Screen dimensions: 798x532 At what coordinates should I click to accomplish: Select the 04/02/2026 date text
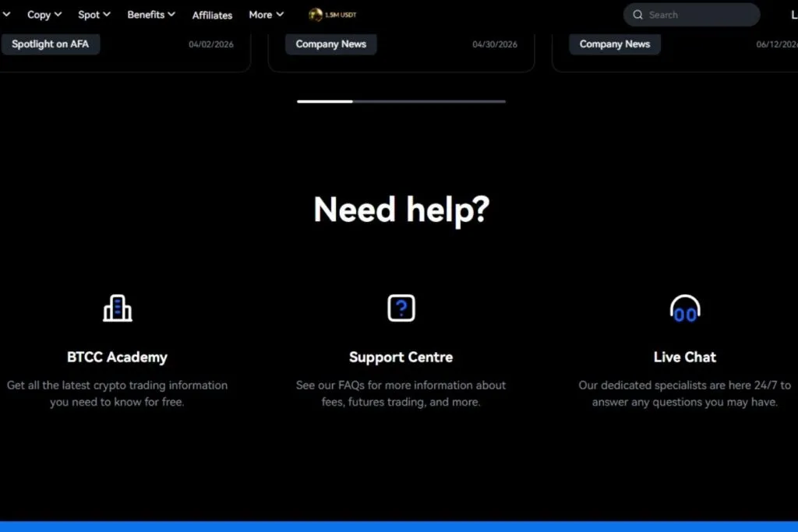click(210, 44)
